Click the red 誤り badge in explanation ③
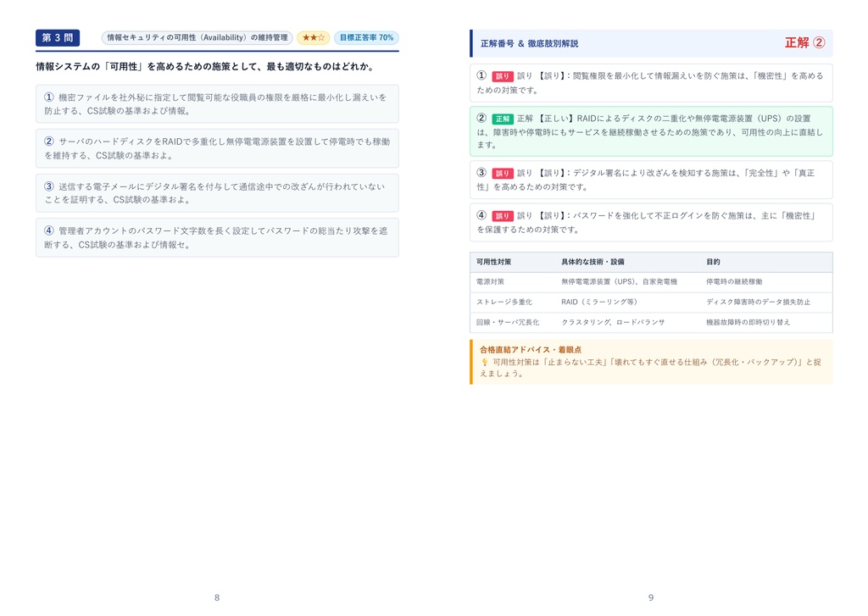The height and width of the screenshot is (616, 868). click(503, 173)
